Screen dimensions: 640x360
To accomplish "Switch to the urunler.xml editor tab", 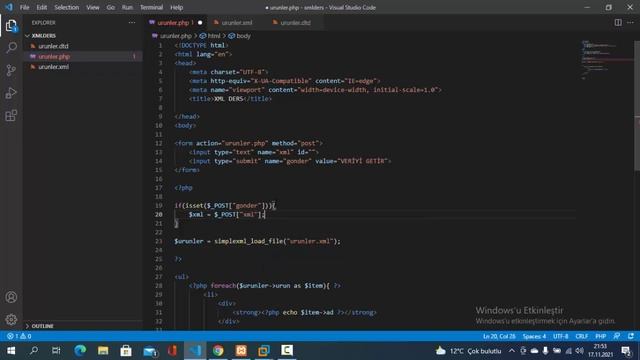I will 237,23.
